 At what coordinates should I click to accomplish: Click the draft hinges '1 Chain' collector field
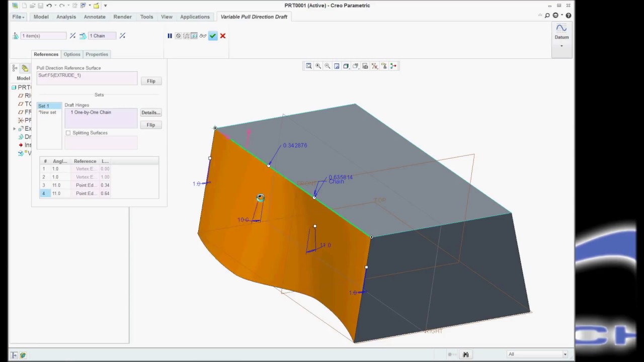click(102, 36)
